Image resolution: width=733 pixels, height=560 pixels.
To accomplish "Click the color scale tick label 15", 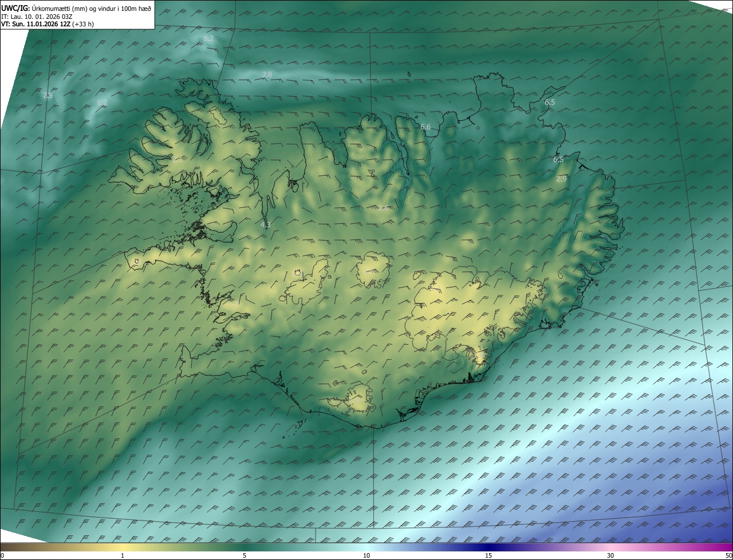I will (488, 555).
